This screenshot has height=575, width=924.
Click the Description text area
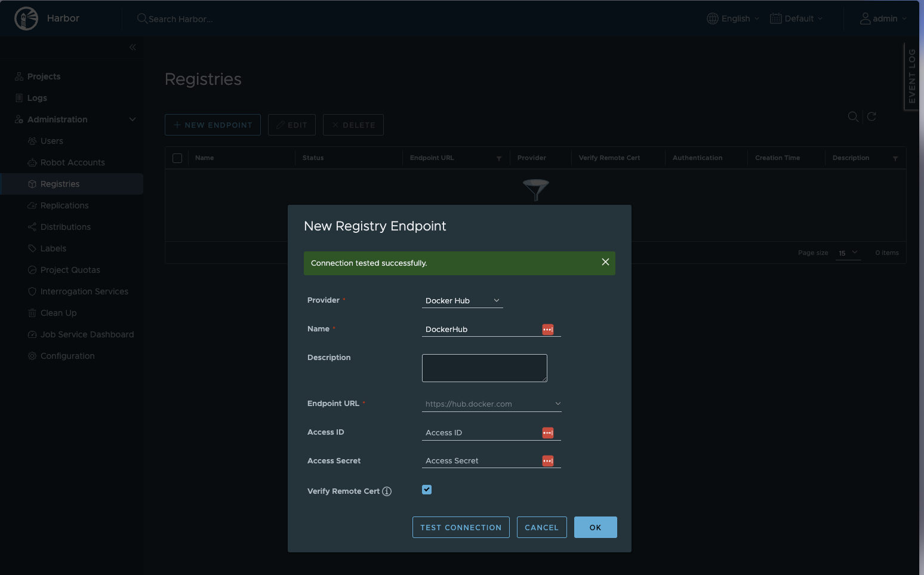(x=485, y=368)
